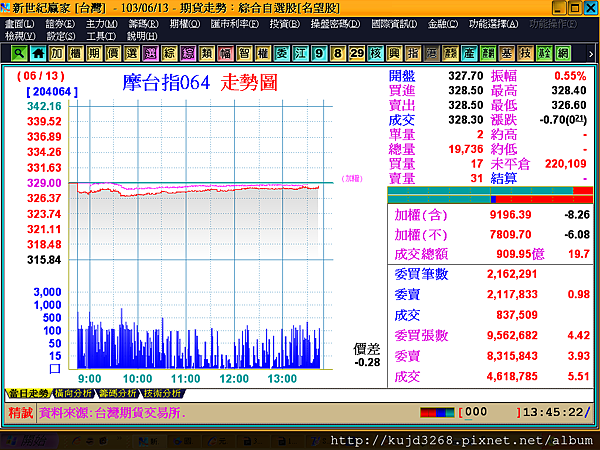
Task: Open the 功能選擇(A) menu
Action: click(x=494, y=24)
